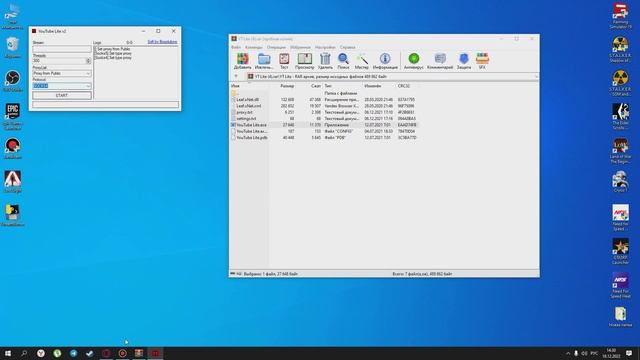Image resolution: width=640 pixels, height=360 pixels.
Task: Select the YouTube Lite.exe file row
Action: (324, 124)
